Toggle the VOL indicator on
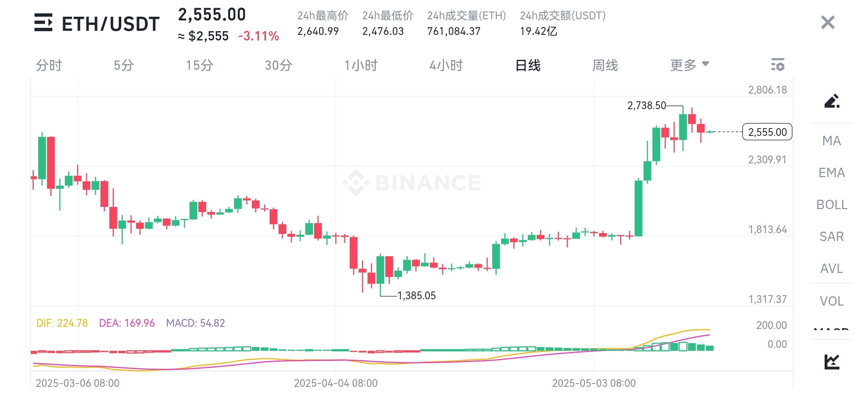868x401 pixels. click(832, 301)
